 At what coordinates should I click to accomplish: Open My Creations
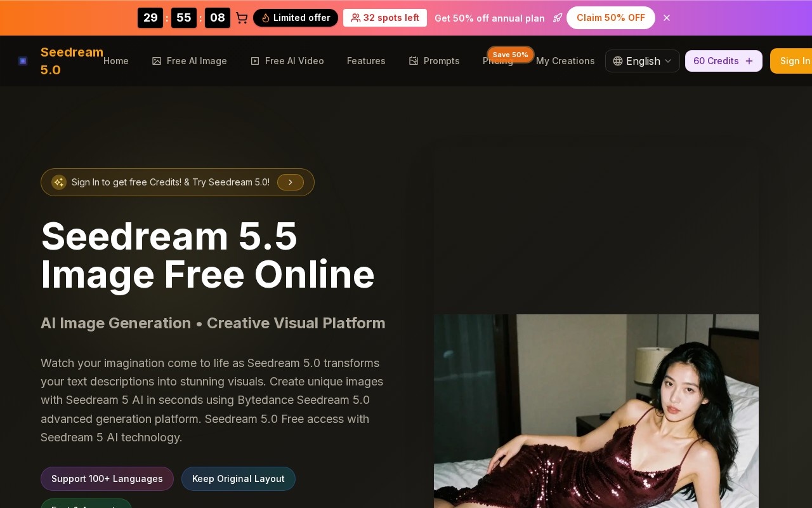pyautogui.click(x=565, y=61)
